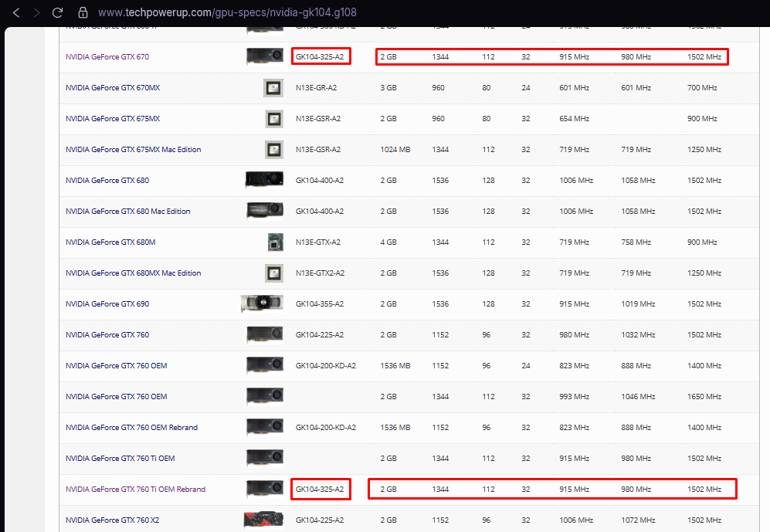This screenshot has height=532, width=770.
Task: Select the 1650 MHz memory clock value
Action: click(x=704, y=397)
